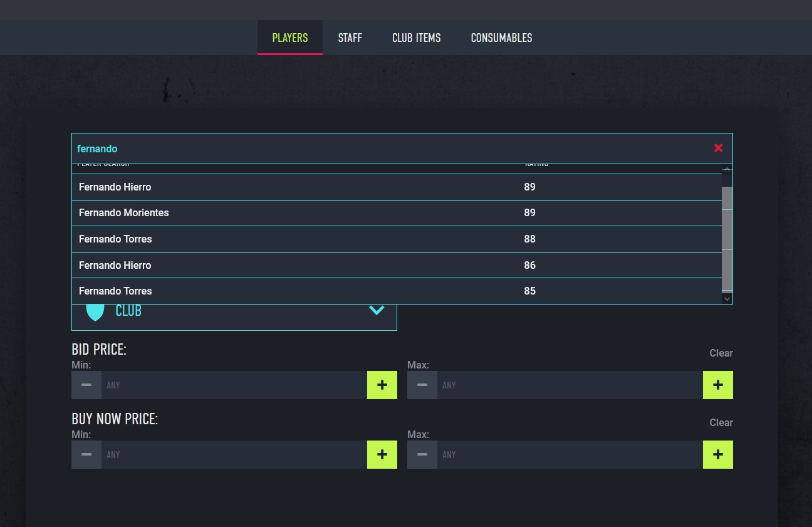This screenshot has width=812, height=527.
Task: Clear the Buy Now Price values
Action: 721,422
